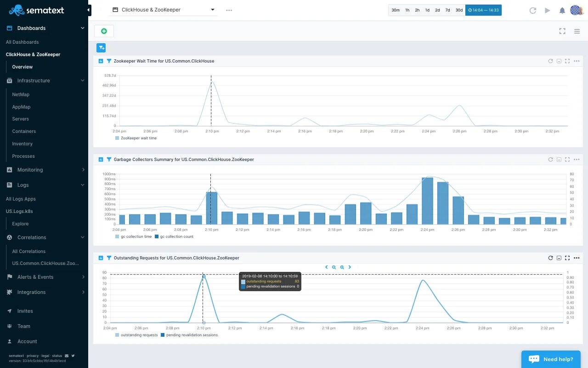Refresh the Outstanding Requests panel
The width and height of the screenshot is (588, 368).
tap(550, 258)
